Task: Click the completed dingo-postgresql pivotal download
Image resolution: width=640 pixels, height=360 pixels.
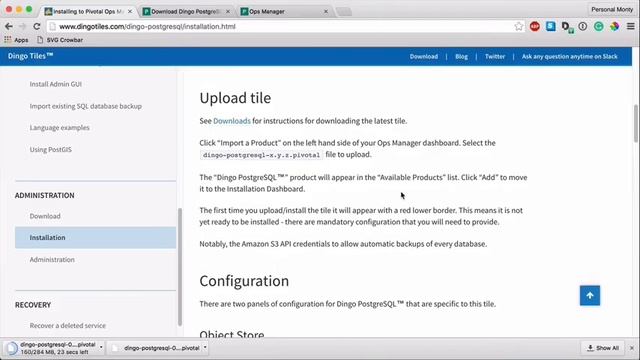Action: 157,348
